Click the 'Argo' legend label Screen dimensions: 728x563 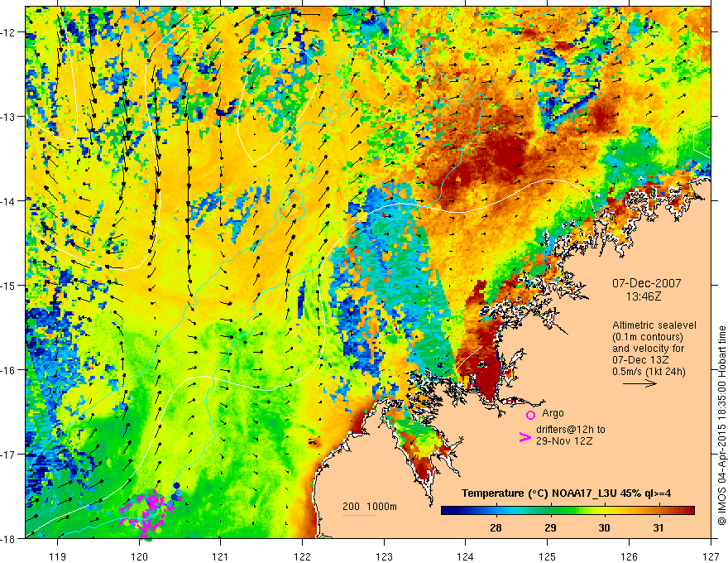pyautogui.click(x=553, y=413)
